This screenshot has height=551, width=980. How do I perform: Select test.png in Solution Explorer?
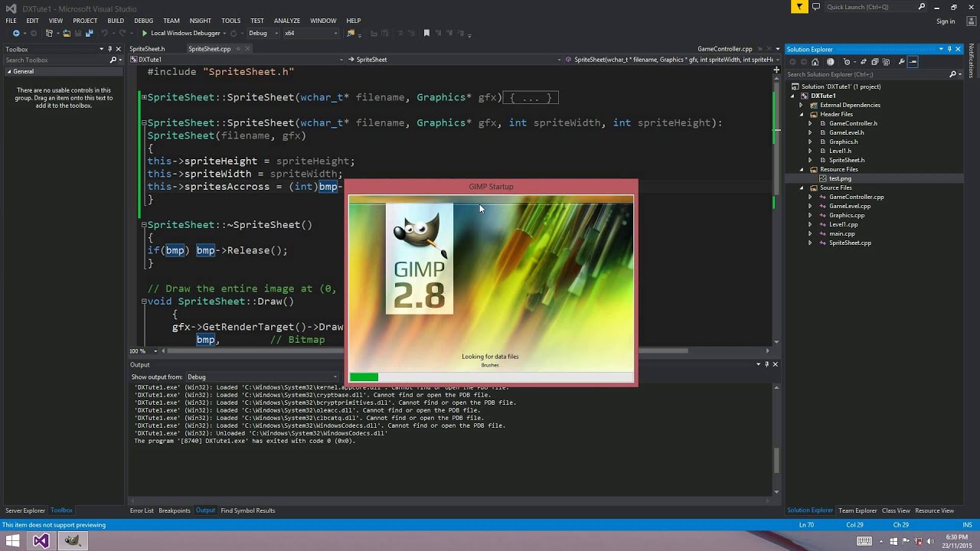(840, 178)
